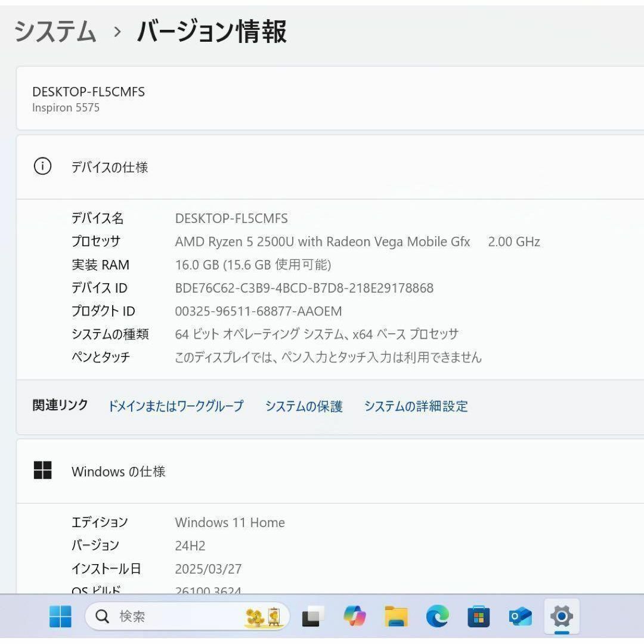Click the DESKTOP-FL5CMFS header at top card
Viewport: 644px width, 644px height.
point(88,92)
